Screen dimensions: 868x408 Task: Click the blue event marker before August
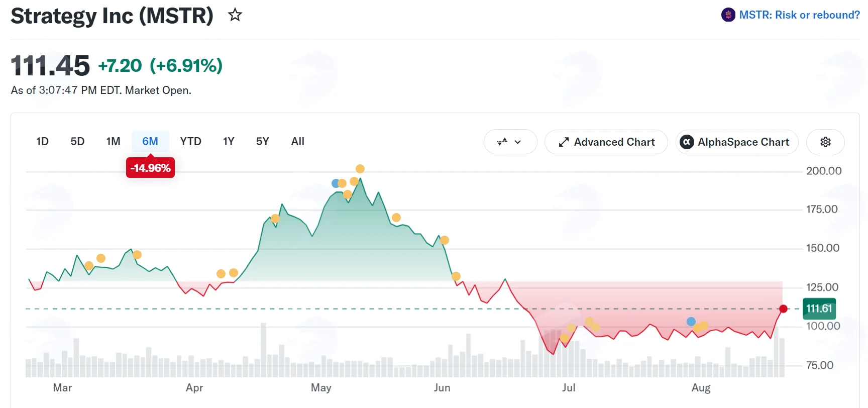coord(691,322)
